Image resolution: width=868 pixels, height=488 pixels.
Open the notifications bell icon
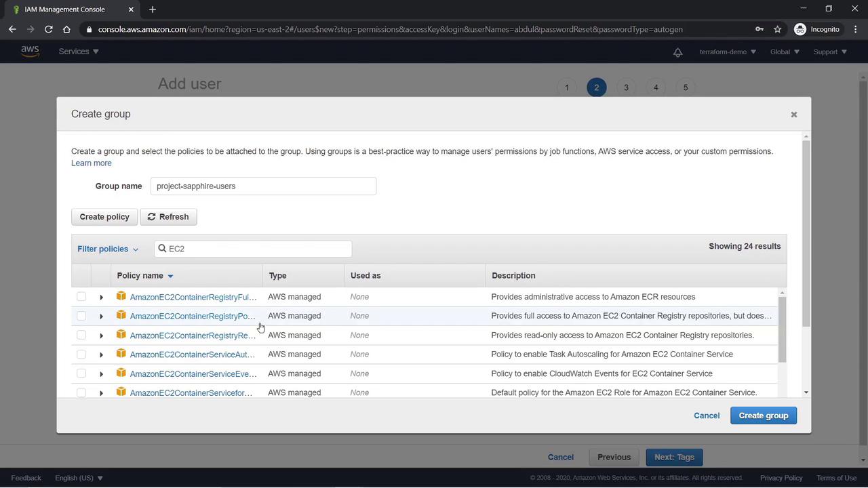coord(677,52)
